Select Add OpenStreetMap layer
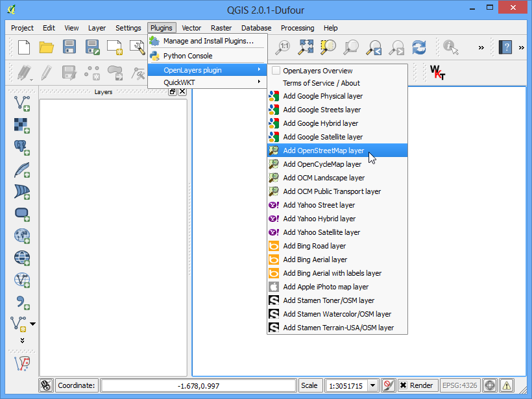 point(337,151)
